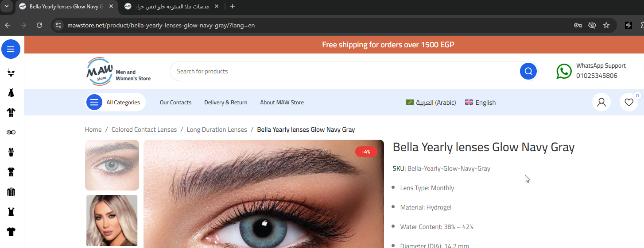
Task: Open the button-up jacket category icon in sidebar
Action: tap(11, 192)
